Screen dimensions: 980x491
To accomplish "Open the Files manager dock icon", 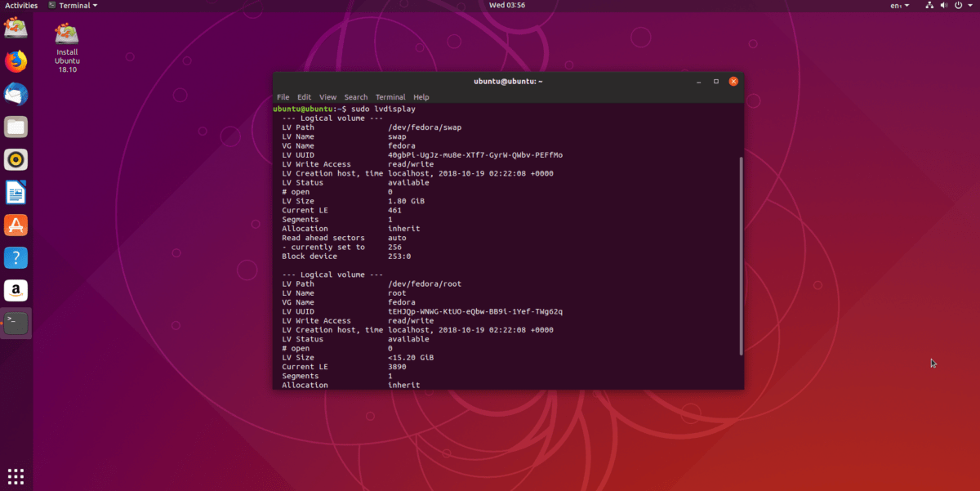I will (16, 127).
